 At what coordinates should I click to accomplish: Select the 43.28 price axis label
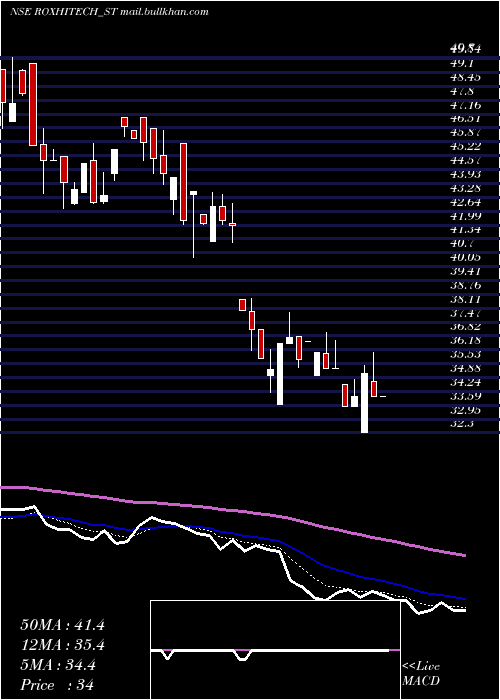pos(465,188)
